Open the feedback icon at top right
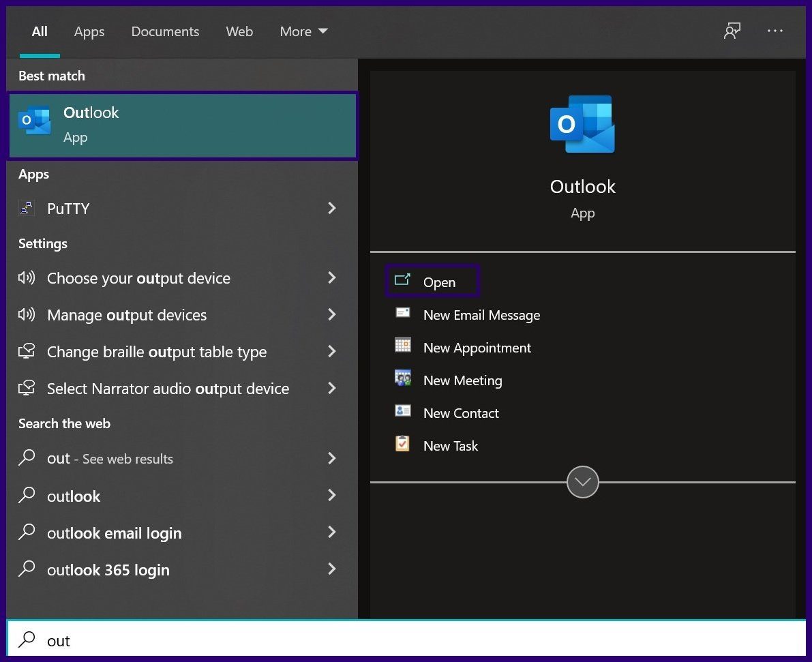This screenshot has width=812, height=662. pos(732,31)
